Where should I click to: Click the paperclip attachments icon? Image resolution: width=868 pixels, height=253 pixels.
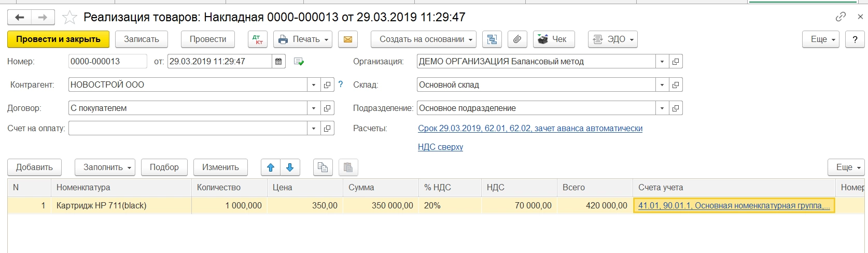pyautogui.click(x=517, y=39)
